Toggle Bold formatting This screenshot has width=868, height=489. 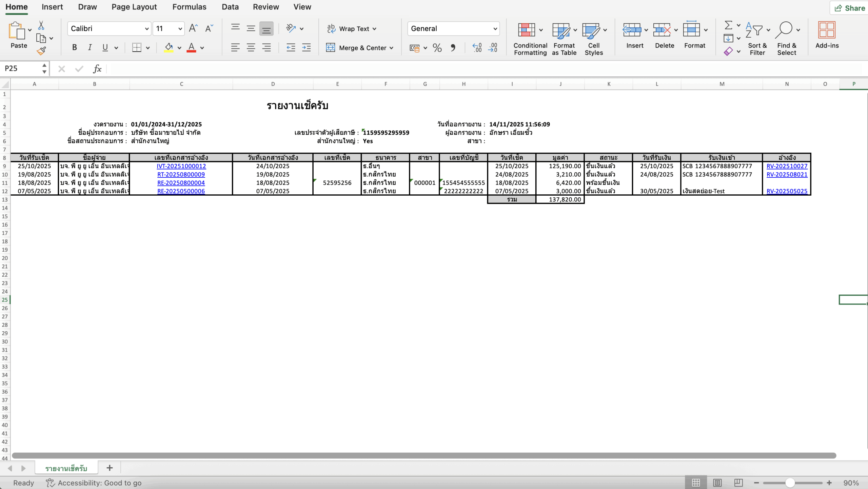[x=74, y=47]
